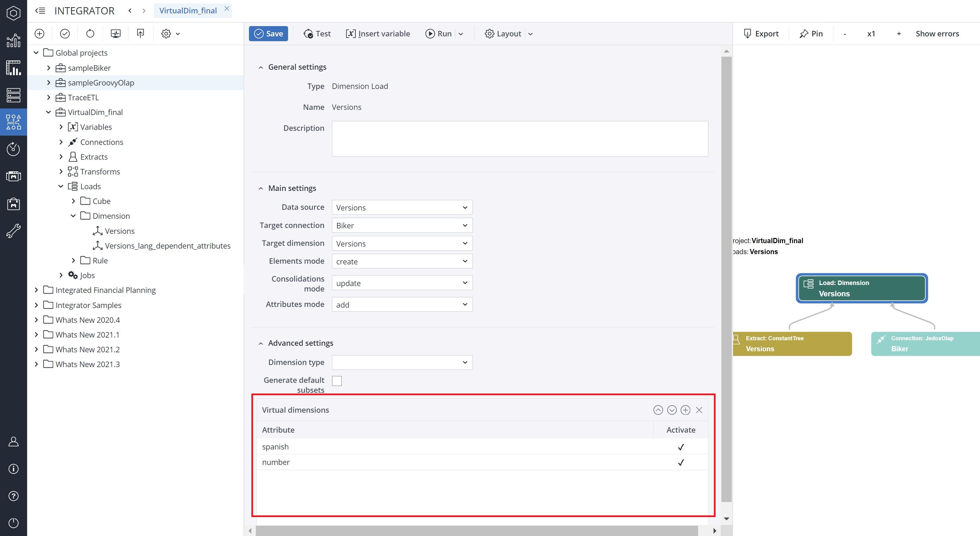Collapse the Main settings section
The width and height of the screenshot is (980, 536).
261,188
